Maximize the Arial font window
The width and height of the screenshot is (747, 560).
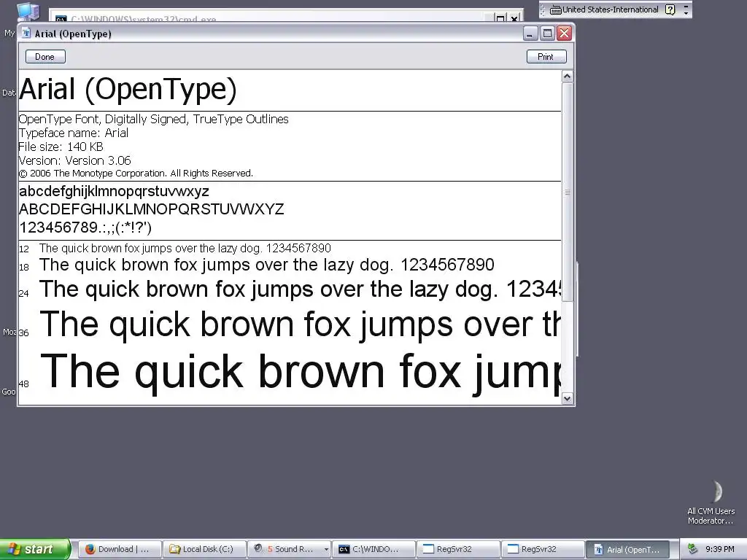click(x=547, y=34)
